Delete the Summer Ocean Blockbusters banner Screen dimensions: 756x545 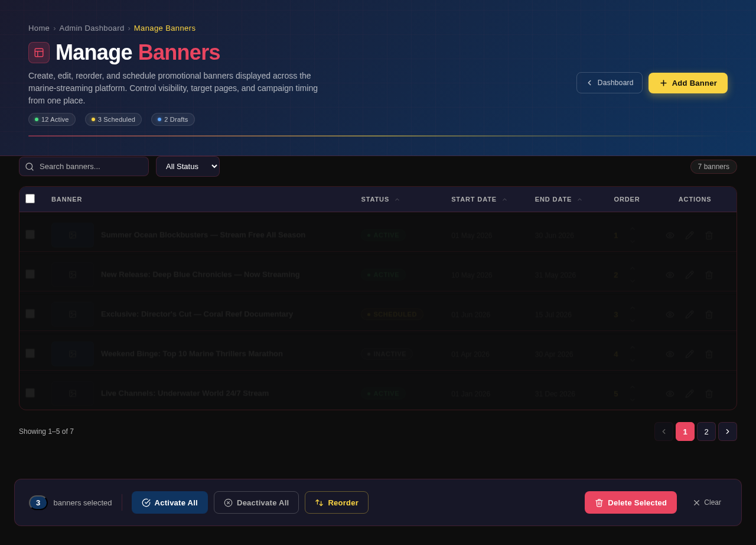click(x=709, y=235)
